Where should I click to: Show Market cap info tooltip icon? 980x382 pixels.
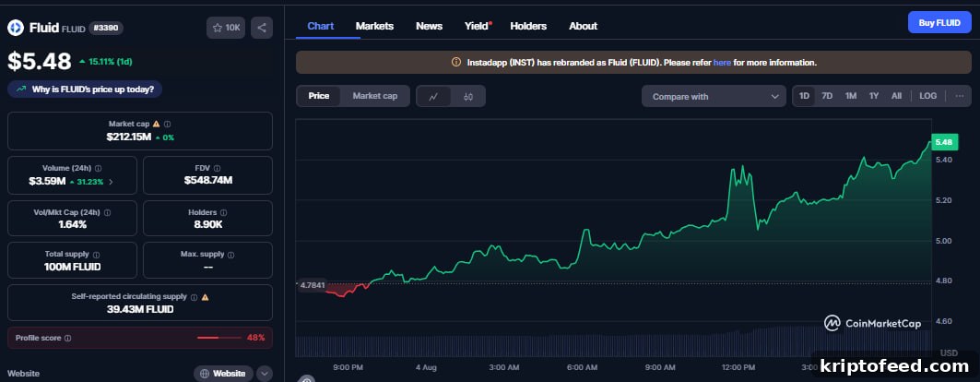click(168, 124)
